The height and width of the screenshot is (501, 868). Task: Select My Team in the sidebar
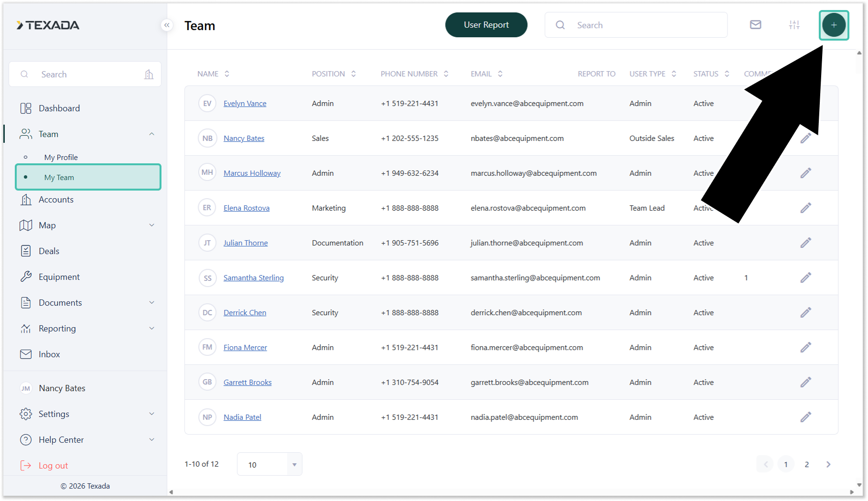pyautogui.click(x=88, y=177)
